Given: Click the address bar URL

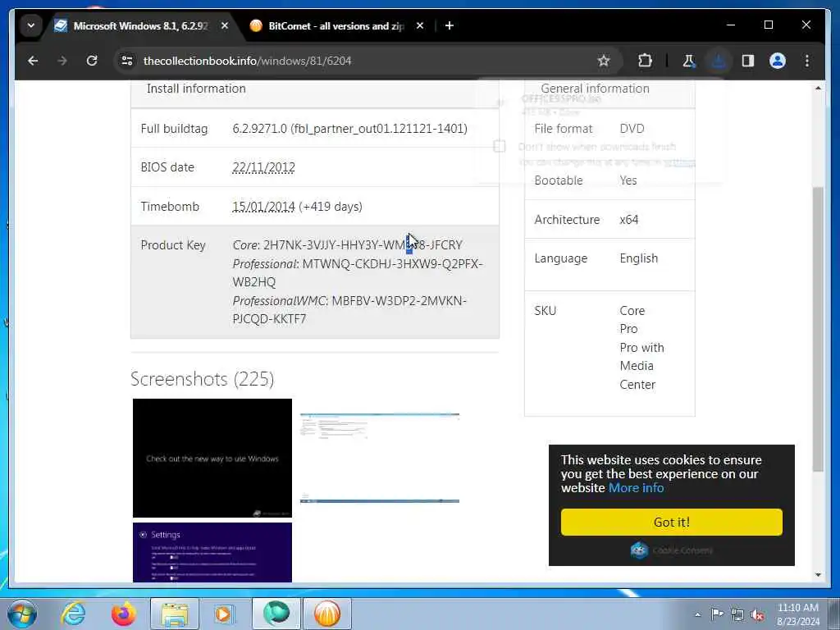Looking at the screenshot, I should coord(248,61).
